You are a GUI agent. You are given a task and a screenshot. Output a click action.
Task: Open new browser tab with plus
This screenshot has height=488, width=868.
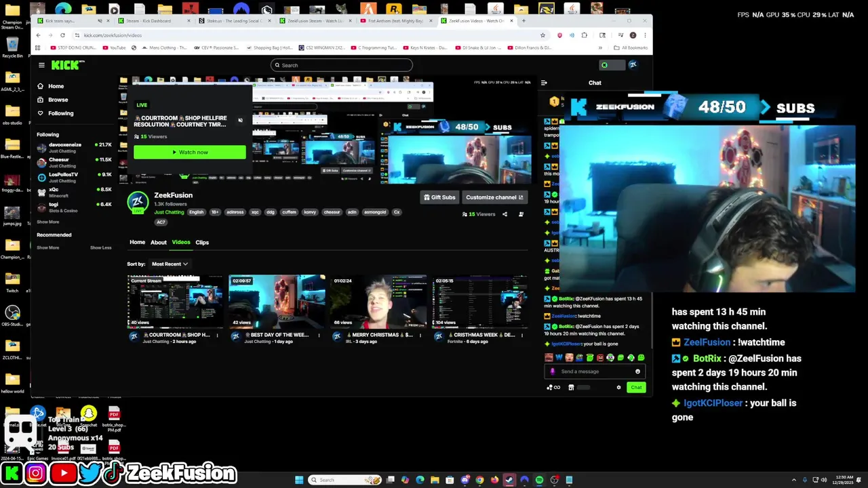coord(524,21)
